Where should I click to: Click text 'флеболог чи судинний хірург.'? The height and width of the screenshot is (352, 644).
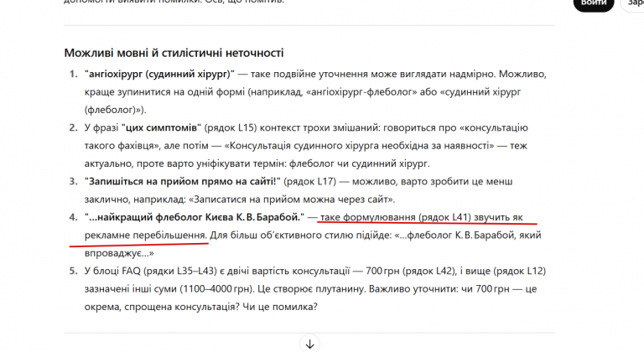pyautogui.click(x=360, y=163)
